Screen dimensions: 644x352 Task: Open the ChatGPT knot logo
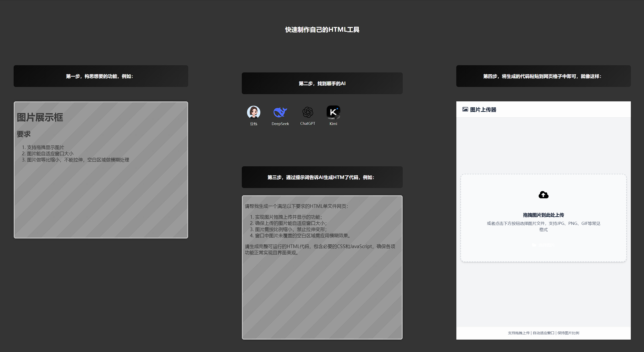308,112
